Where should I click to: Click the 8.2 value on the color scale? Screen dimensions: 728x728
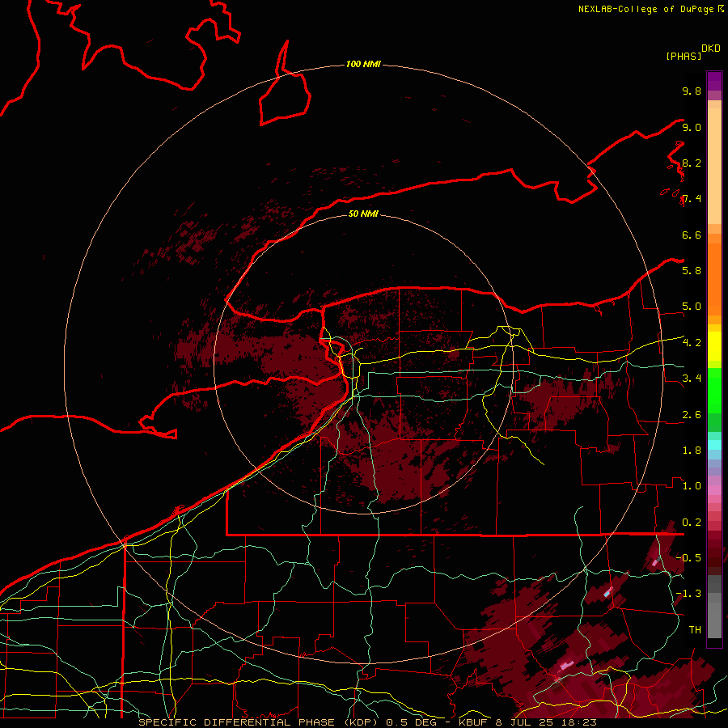(692, 163)
